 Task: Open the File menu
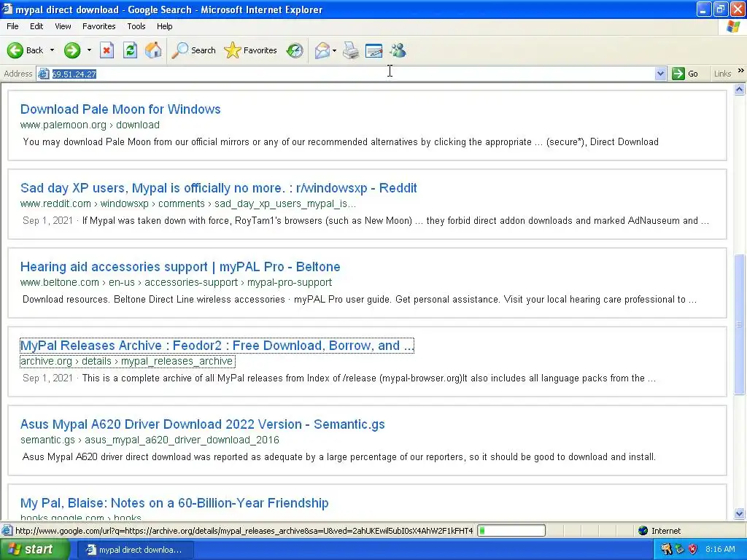tap(12, 26)
